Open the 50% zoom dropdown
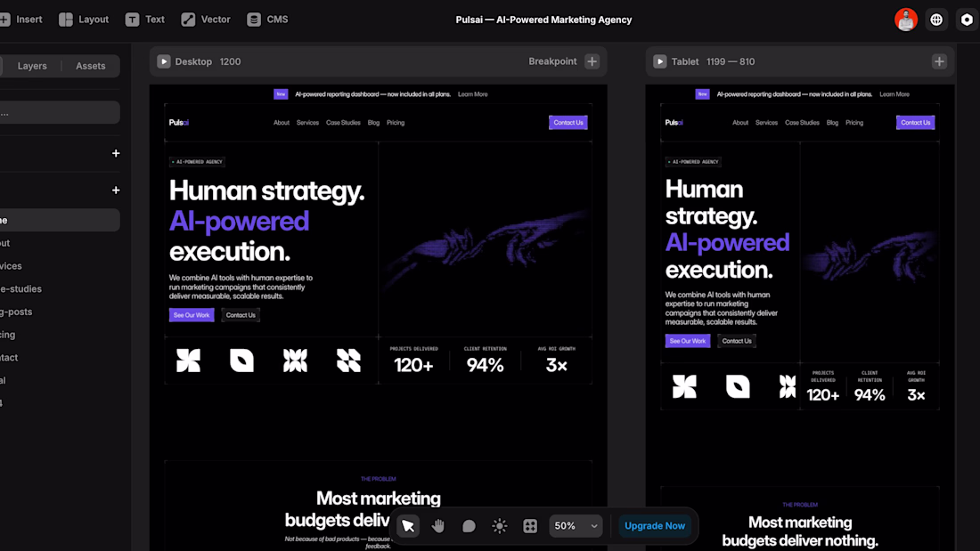Image resolution: width=980 pixels, height=551 pixels. [x=576, y=526]
